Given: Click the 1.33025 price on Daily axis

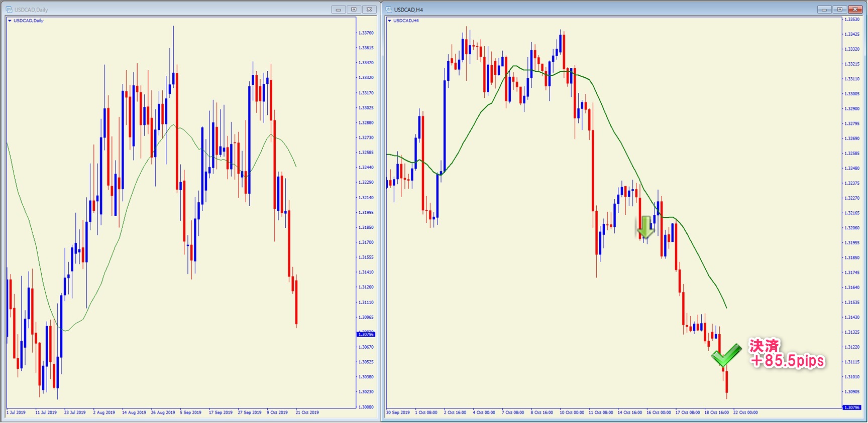Looking at the screenshot, I should (366, 108).
